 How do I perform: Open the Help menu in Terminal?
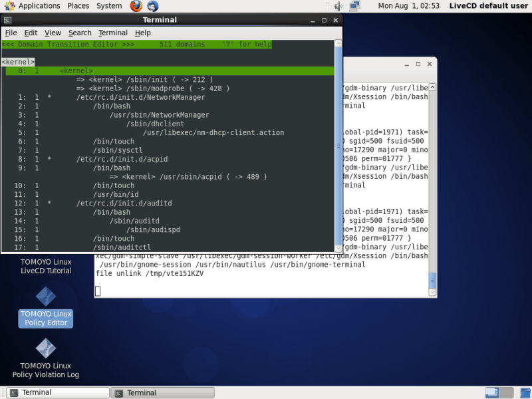pyautogui.click(x=142, y=33)
